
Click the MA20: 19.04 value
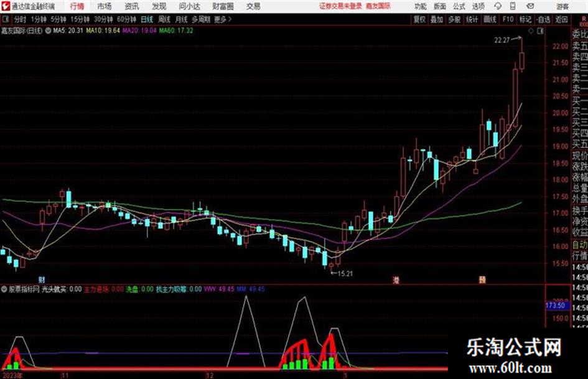click(x=139, y=30)
